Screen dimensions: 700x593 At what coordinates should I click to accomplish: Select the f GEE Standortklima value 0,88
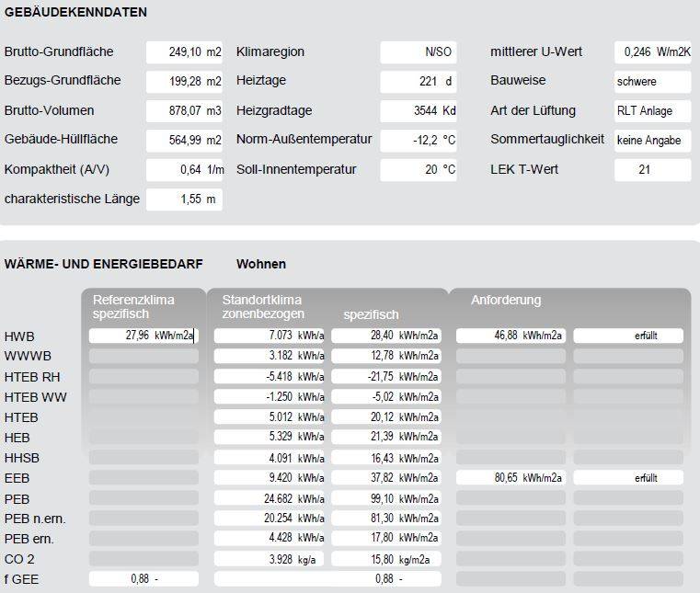tap(327, 579)
